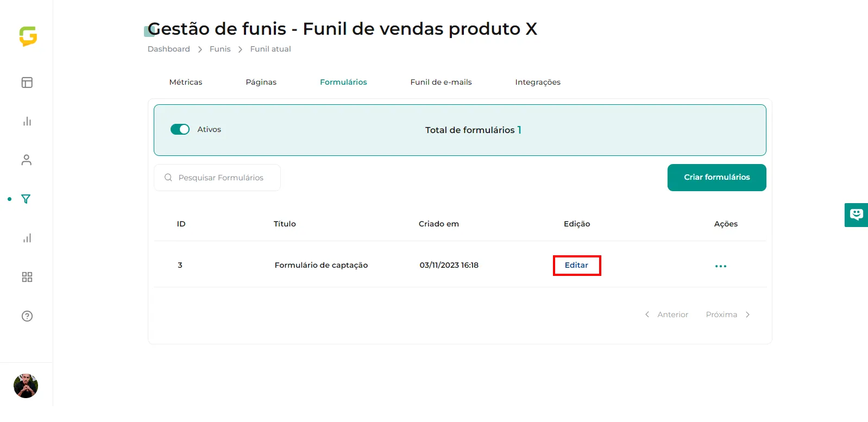Click the Ações column header

(726, 224)
